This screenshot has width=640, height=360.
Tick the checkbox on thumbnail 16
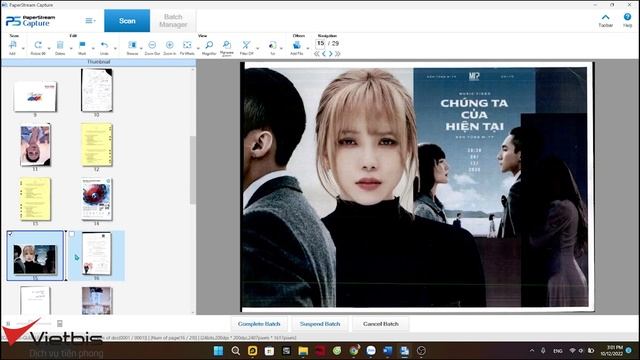72,234
